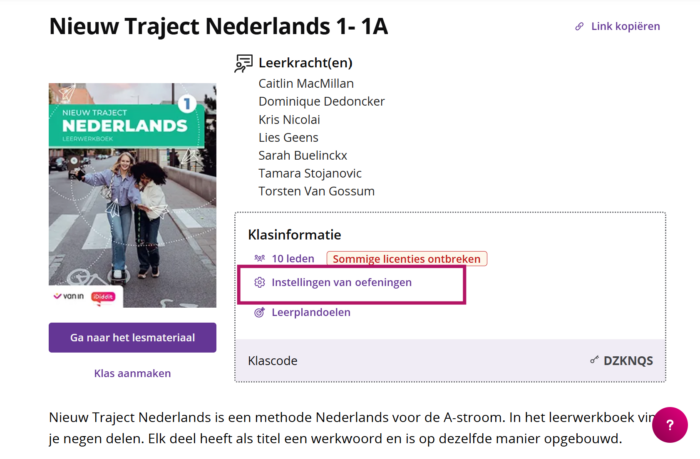Click the Sommige licenties ontbreken warning badge
Viewport: 700px width, 459px height.
[407, 259]
